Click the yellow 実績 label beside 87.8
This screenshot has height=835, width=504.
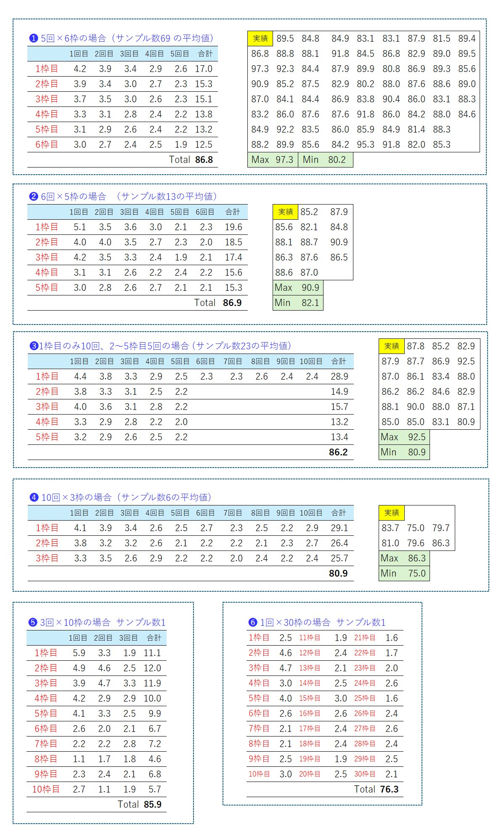pyautogui.click(x=392, y=346)
